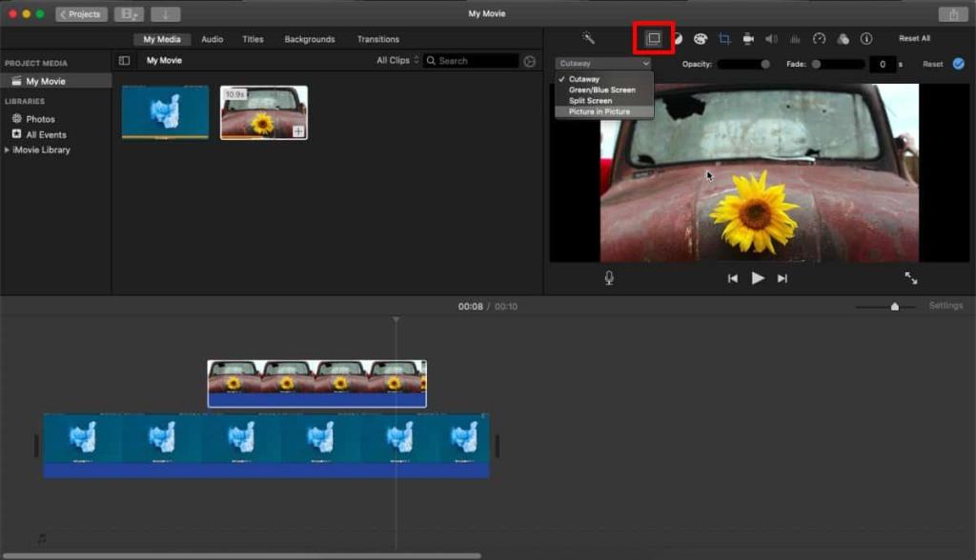Image resolution: width=976 pixels, height=560 pixels.
Task: Switch to the Audio tab
Action: pyautogui.click(x=212, y=39)
